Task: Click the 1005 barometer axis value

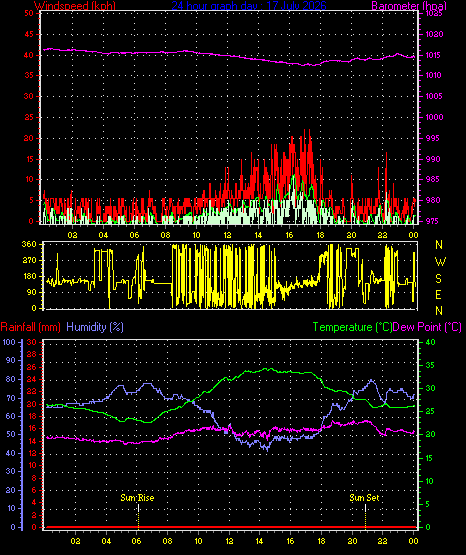Action: (435, 96)
